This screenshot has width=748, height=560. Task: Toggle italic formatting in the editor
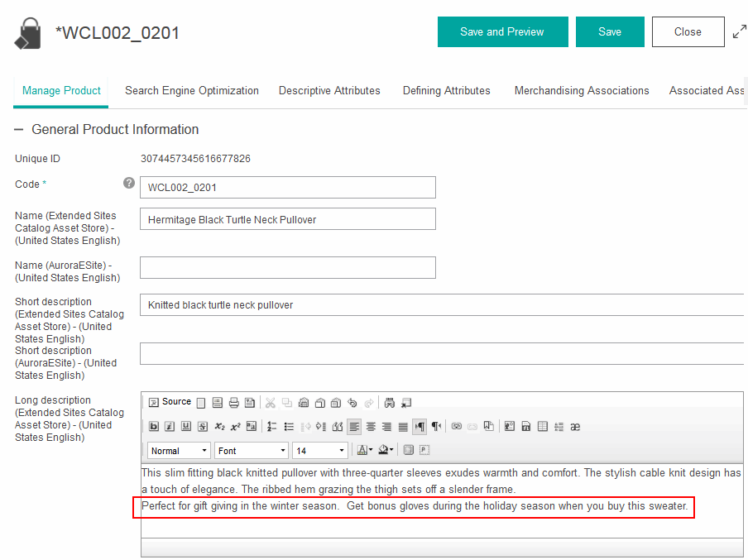coord(170,427)
